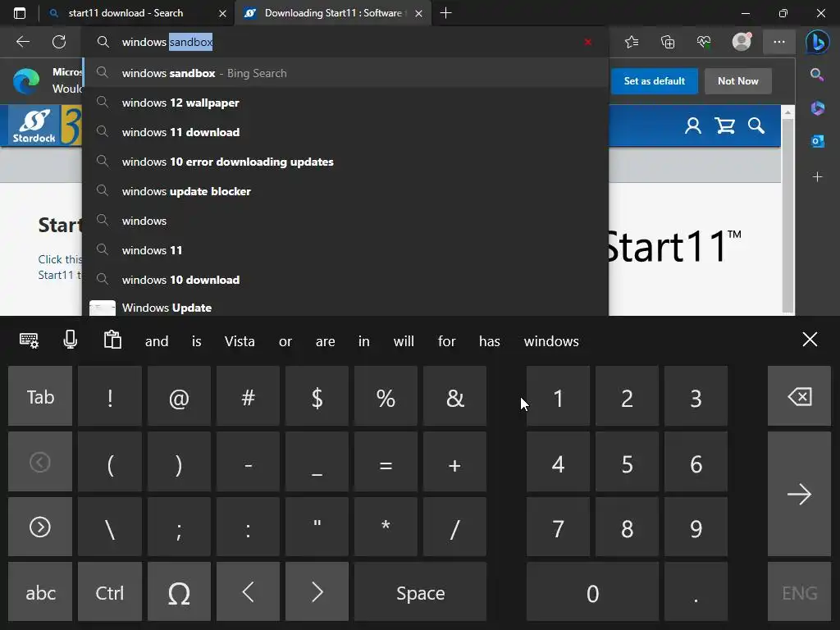Click the sidebar search icon

pos(817,75)
